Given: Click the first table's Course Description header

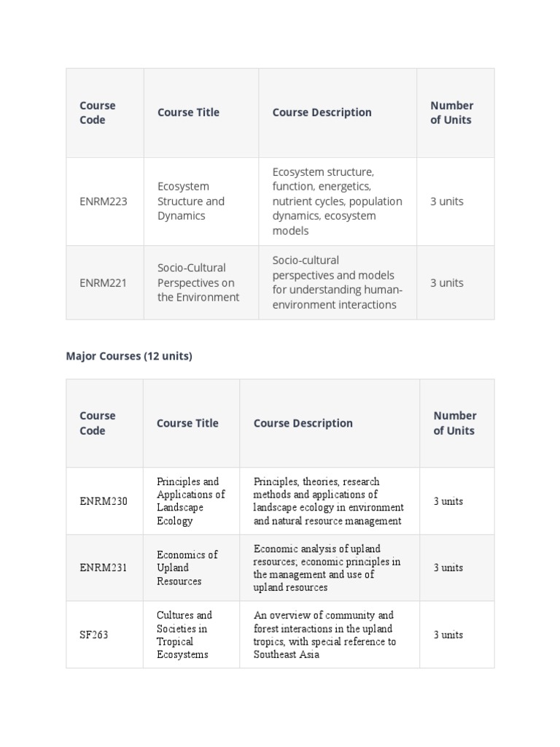Looking at the screenshot, I should tap(322, 112).
